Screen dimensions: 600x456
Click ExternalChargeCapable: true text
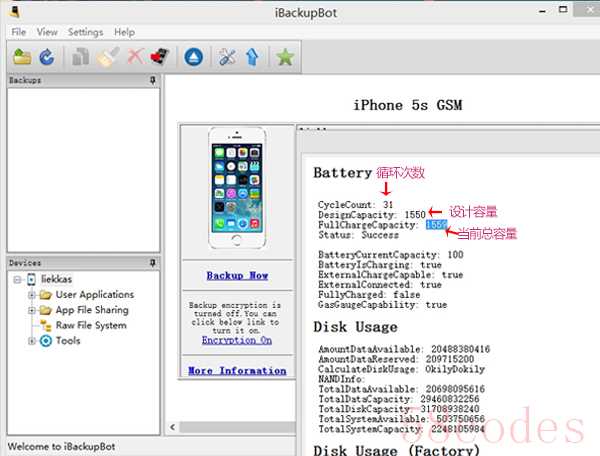pos(390,275)
